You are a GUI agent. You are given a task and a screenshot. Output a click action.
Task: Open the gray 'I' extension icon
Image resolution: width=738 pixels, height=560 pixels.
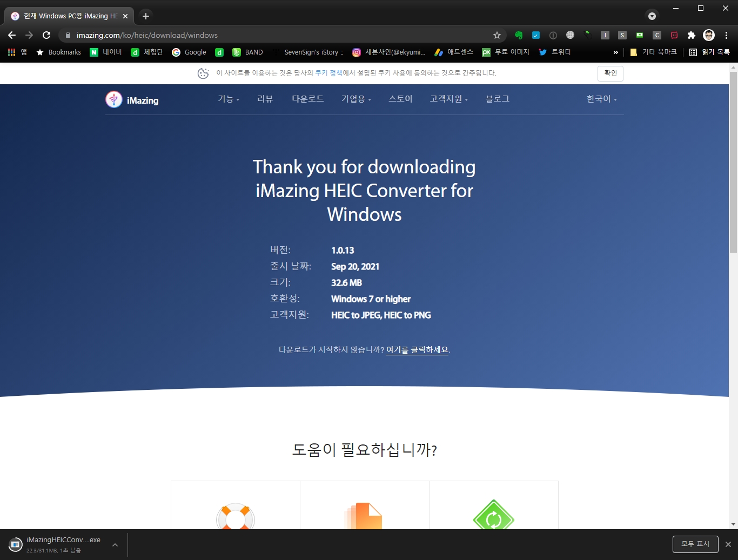[x=605, y=35]
